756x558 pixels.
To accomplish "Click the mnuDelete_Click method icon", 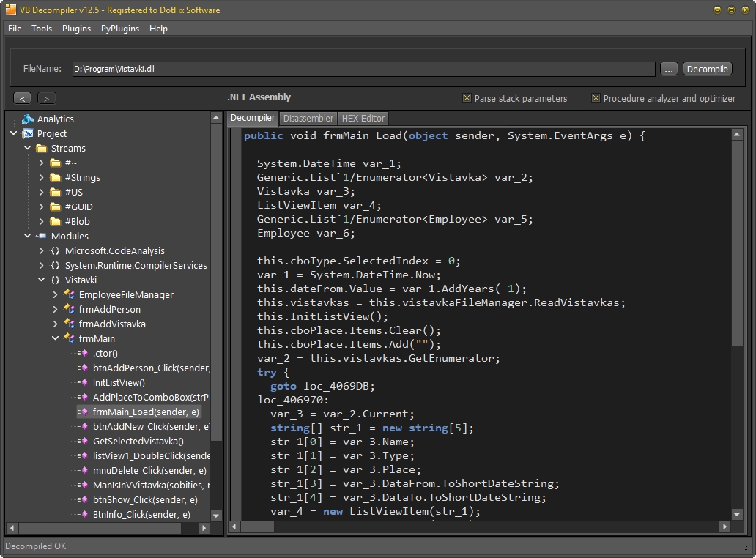I will tap(83, 470).
